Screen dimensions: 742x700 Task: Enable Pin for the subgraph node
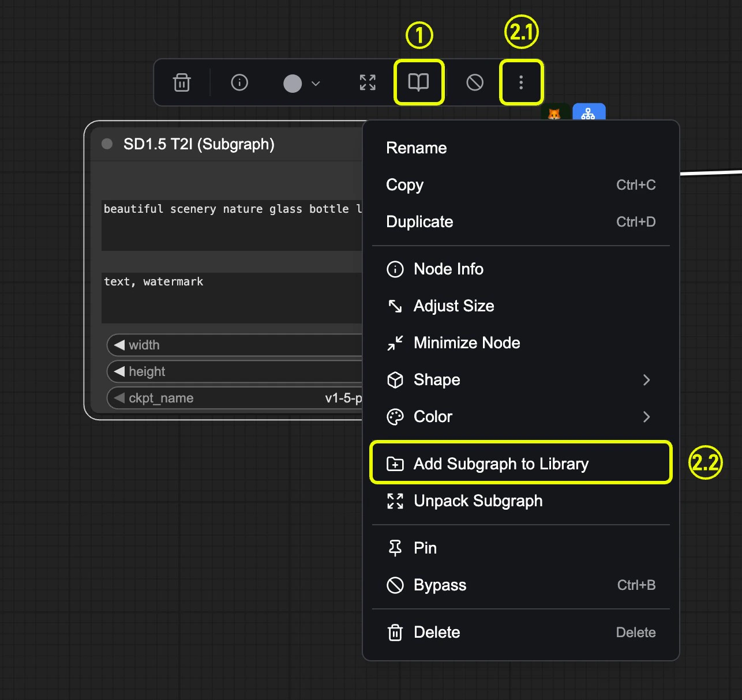[x=424, y=547]
